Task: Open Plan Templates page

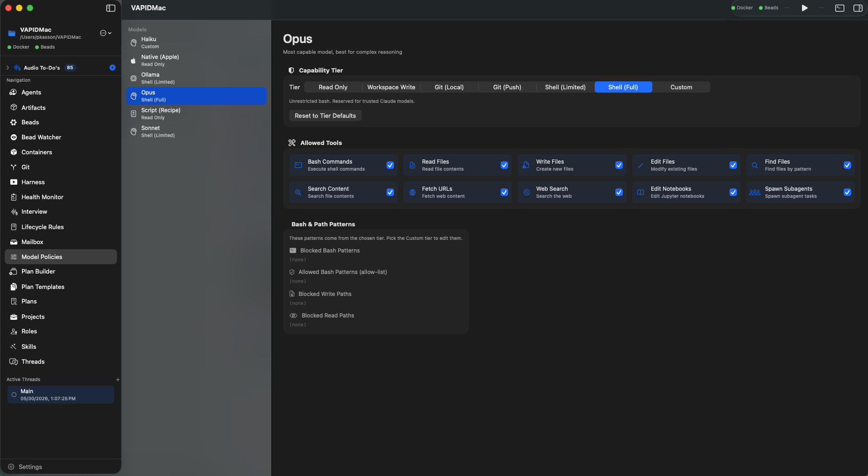Action: (x=61, y=287)
